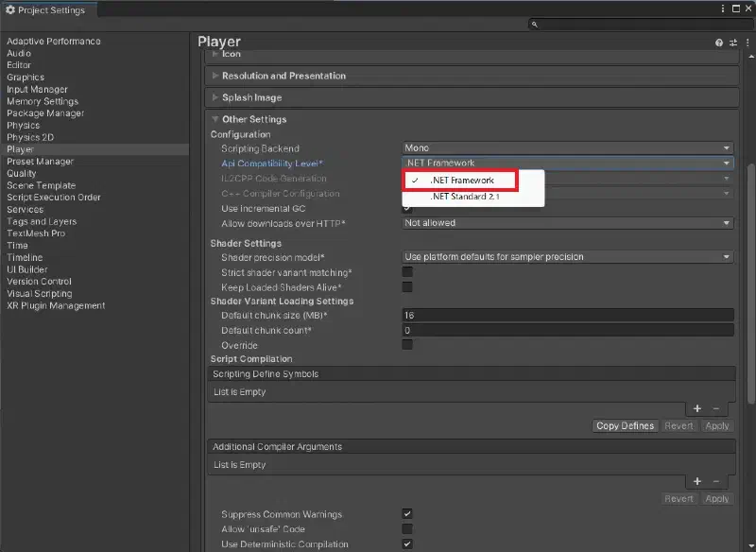Screen dimensions: 756x552
Task: Click the search magnifier icon
Action: pyautogui.click(x=535, y=25)
